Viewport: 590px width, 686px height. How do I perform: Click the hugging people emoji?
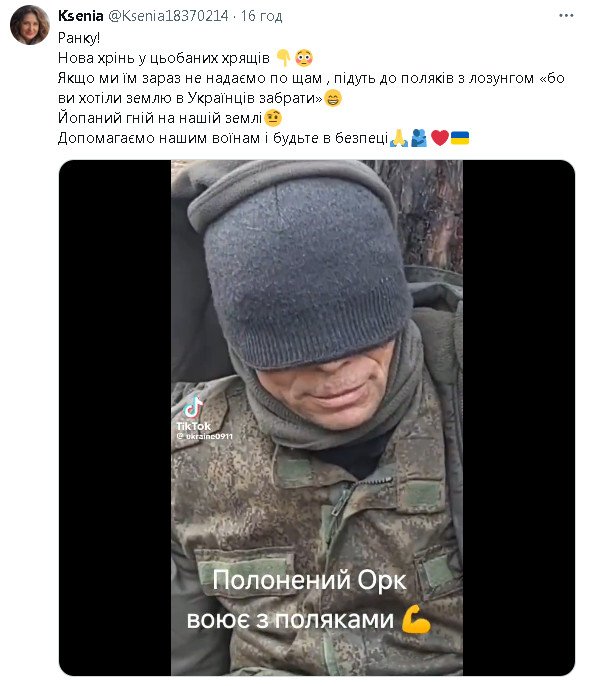[x=419, y=138]
